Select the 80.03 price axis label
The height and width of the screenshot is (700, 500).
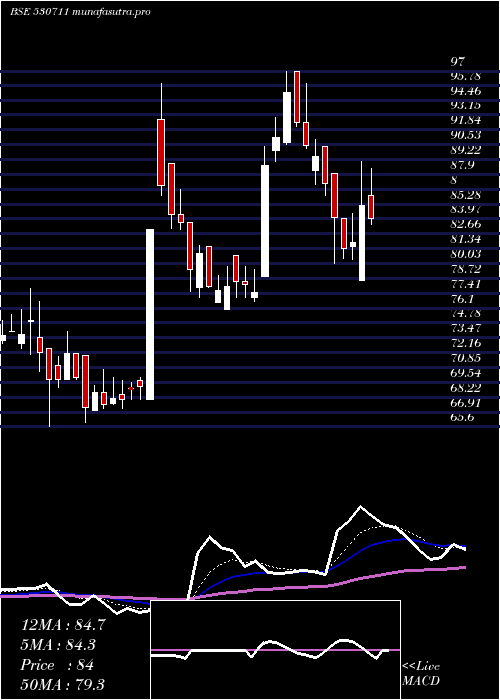point(465,254)
